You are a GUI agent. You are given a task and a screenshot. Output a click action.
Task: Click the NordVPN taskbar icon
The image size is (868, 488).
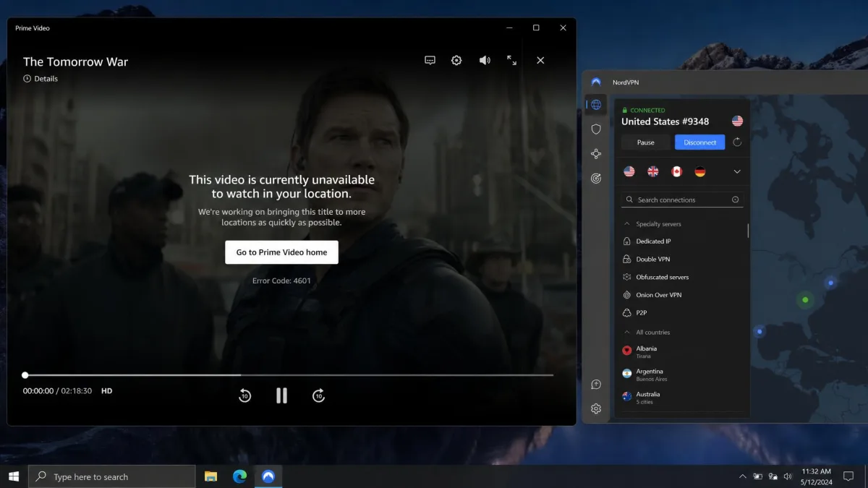(x=268, y=476)
